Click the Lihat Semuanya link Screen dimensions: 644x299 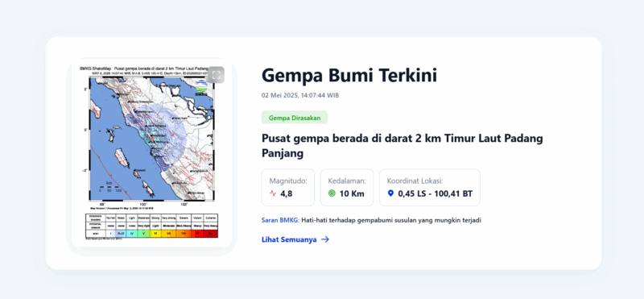(x=295, y=239)
